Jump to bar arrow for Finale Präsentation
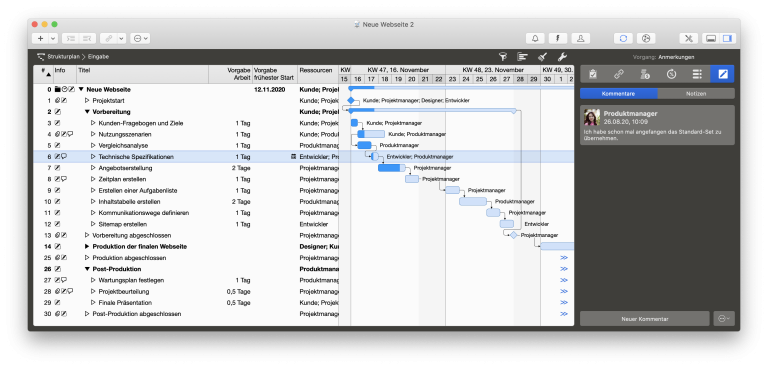The width and height of the screenshot is (768, 368). pyautogui.click(x=564, y=303)
